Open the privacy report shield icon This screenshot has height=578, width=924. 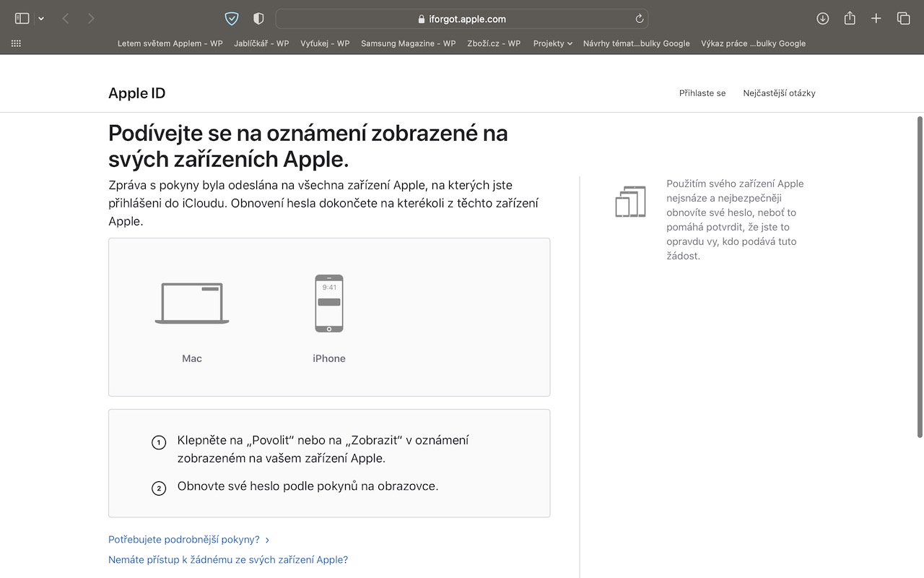258,19
